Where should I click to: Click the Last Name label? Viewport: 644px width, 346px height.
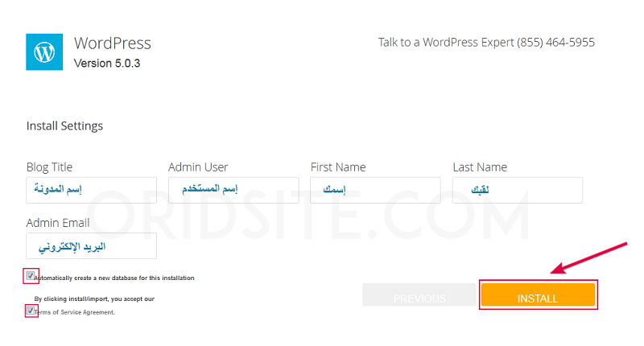(480, 167)
